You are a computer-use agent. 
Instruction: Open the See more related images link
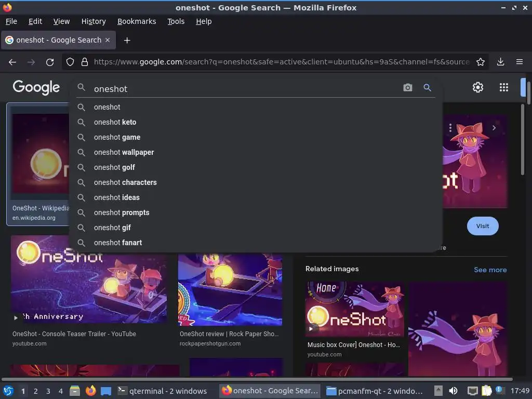click(x=490, y=270)
